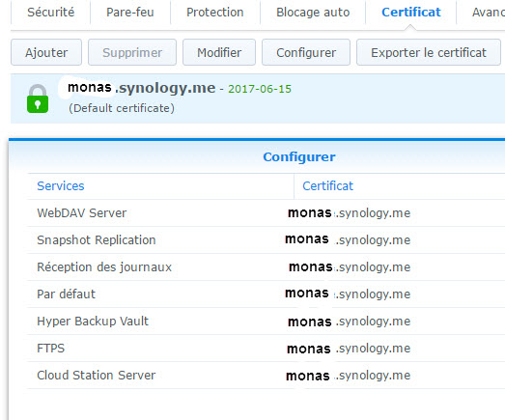The height and width of the screenshot is (420, 505).
Task: Select the WebDAV Server service row
Action: pos(267,213)
